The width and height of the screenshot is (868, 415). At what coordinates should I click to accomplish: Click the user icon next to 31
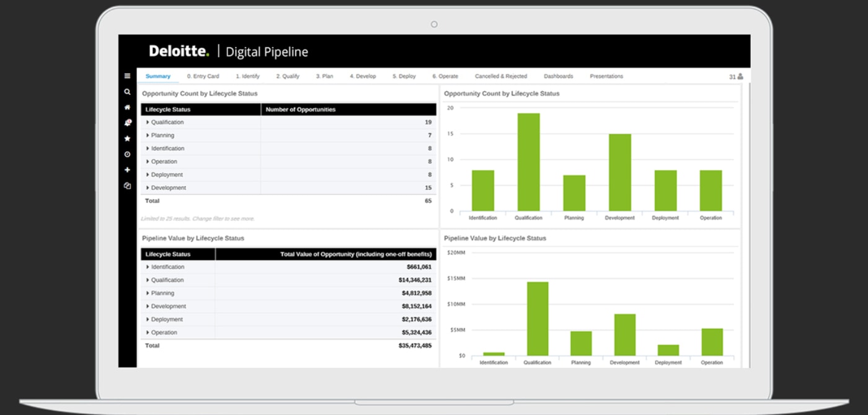click(x=740, y=76)
